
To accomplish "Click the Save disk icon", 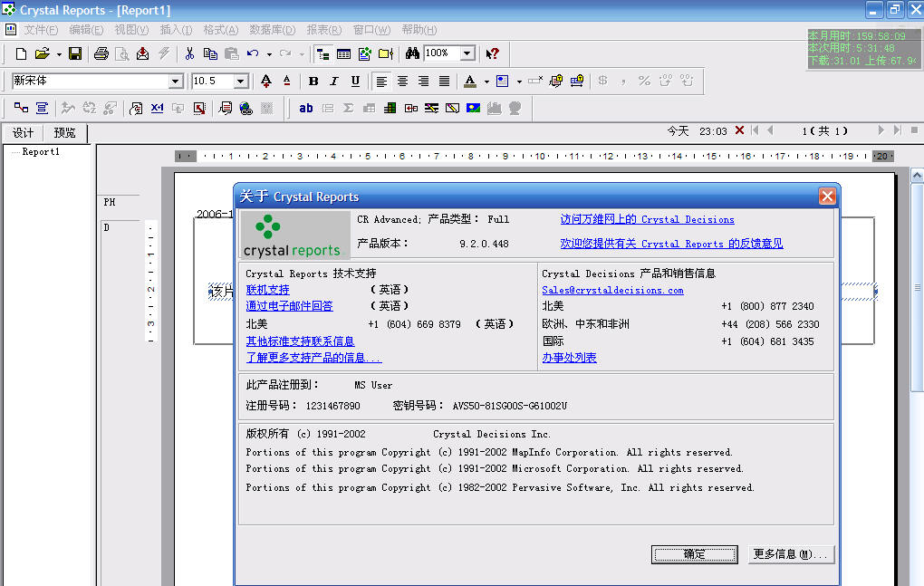I will click(75, 54).
